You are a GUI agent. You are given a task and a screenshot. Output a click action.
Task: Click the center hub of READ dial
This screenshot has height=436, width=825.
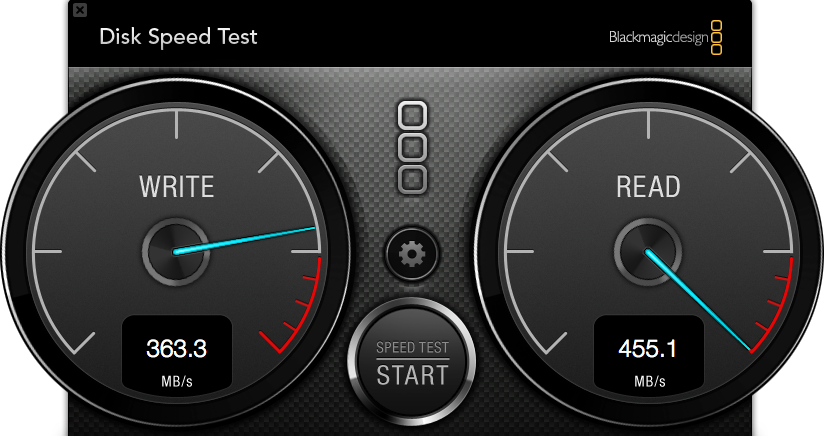(648, 252)
